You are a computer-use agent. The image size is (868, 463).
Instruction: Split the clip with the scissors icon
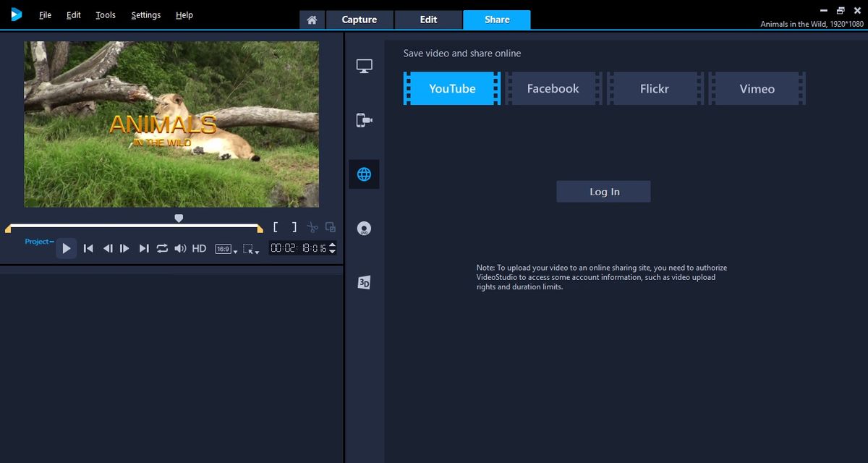click(313, 227)
